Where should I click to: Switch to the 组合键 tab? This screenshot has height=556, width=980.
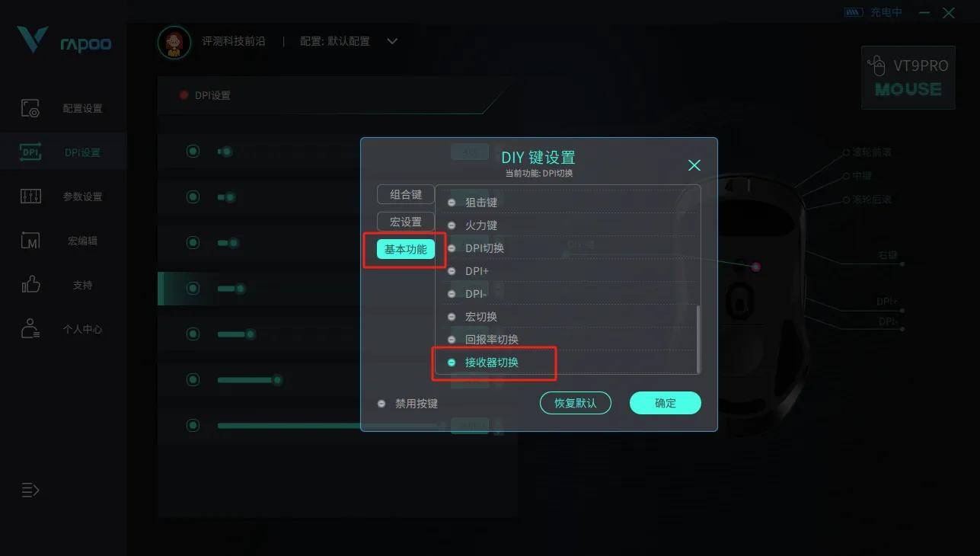[x=406, y=194]
